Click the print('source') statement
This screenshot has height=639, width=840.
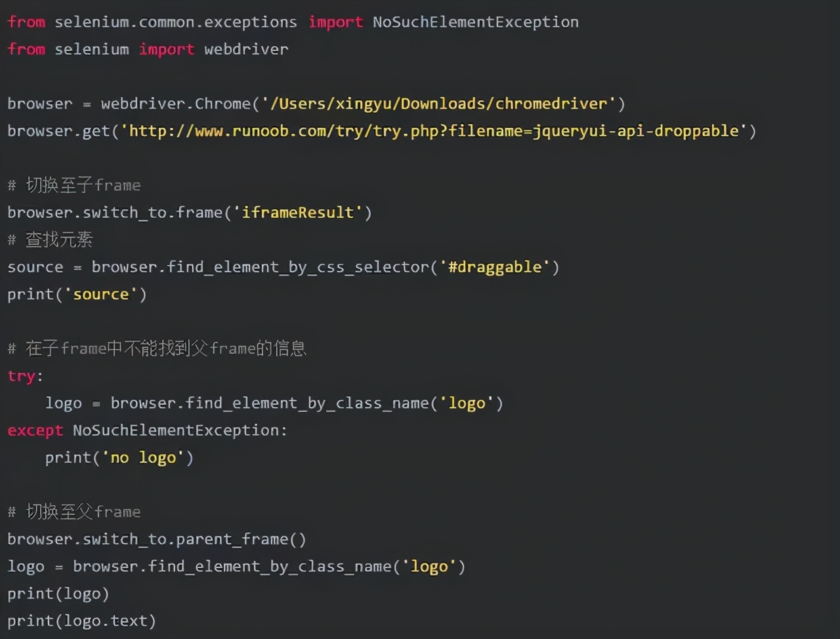[x=77, y=295]
